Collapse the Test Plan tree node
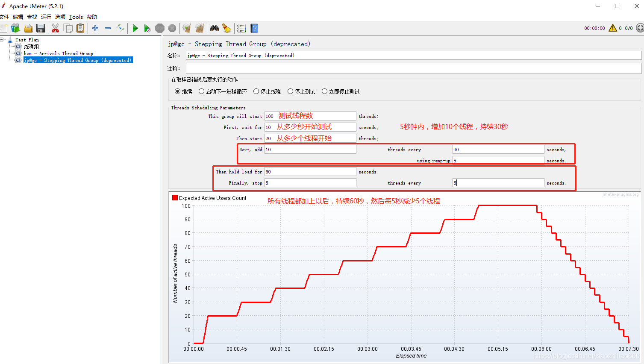The height and width of the screenshot is (364, 644). click(2, 40)
